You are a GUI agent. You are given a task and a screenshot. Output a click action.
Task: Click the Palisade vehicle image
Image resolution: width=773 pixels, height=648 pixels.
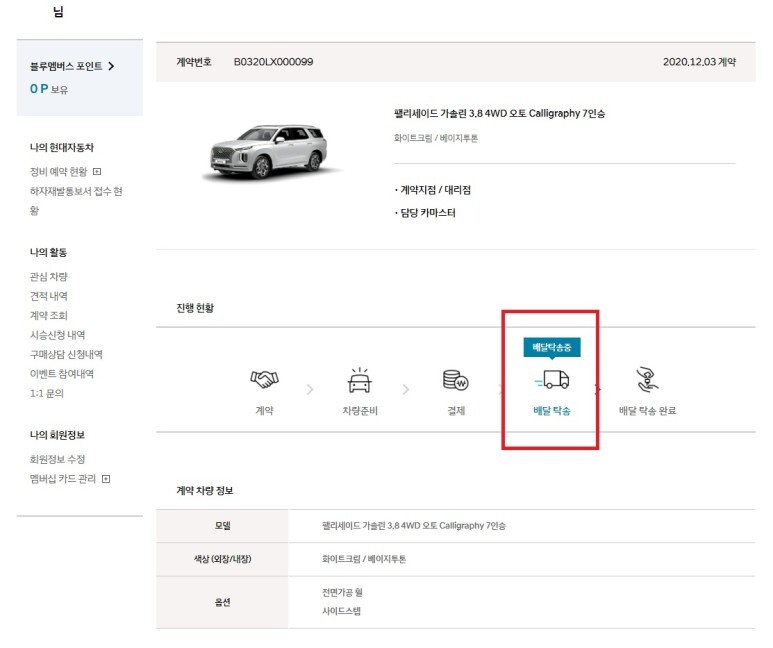270,151
